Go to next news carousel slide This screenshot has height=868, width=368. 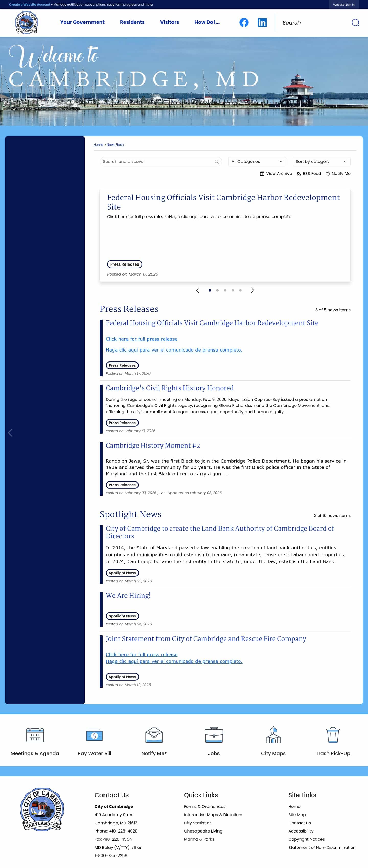click(252, 290)
